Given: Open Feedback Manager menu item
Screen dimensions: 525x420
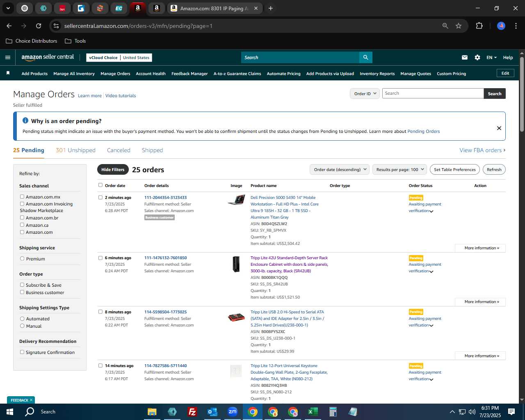Looking at the screenshot, I should (x=189, y=74).
